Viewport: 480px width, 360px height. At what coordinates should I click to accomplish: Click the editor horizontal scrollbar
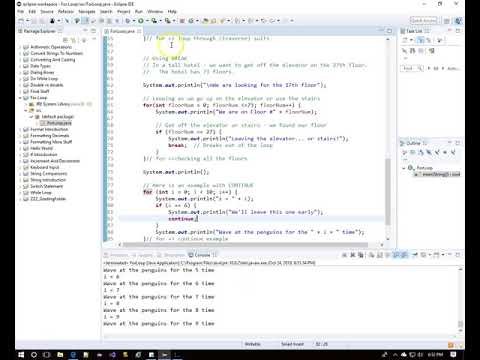(246, 245)
